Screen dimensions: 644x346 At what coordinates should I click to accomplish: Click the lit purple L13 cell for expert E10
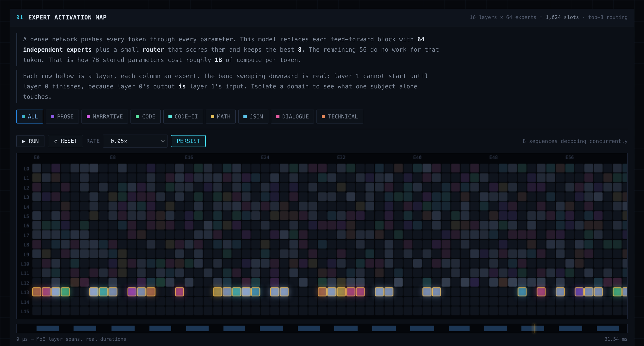[132, 292]
